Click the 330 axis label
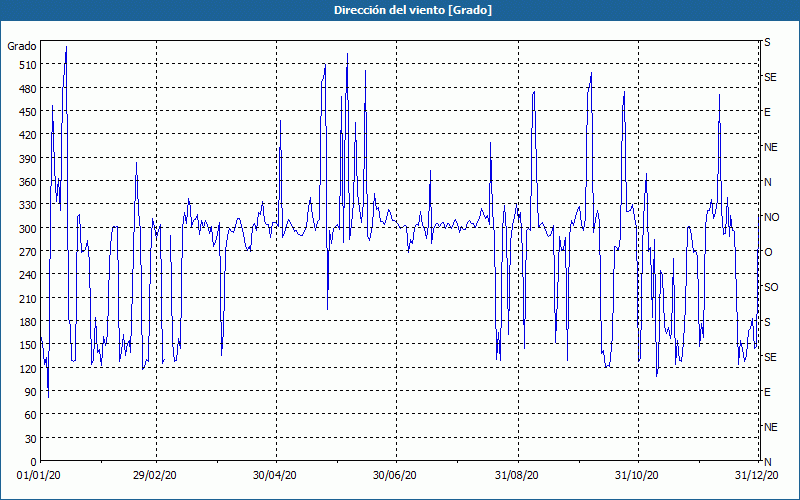This screenshot has width=800, height=500. [x=28, y=205]
